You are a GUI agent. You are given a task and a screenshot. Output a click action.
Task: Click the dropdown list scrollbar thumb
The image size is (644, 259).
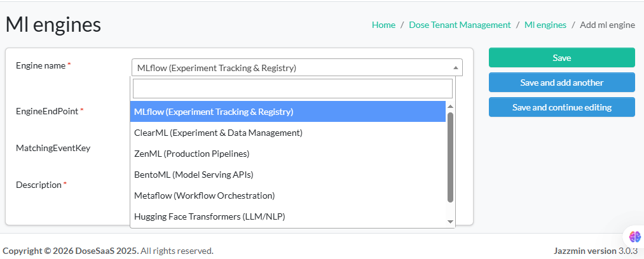[x=450, y=157]
